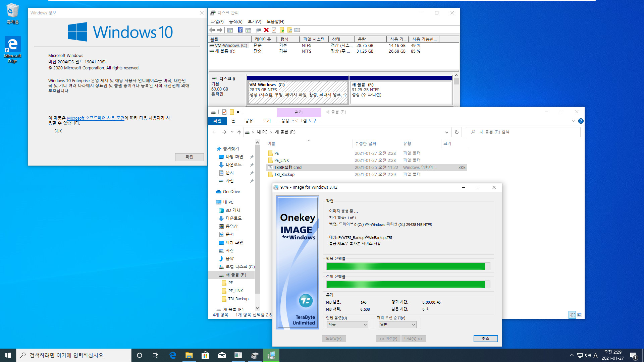644x362 pixels.
Task: Expand the address bar history dropdown
Action: tap(446, 132)
